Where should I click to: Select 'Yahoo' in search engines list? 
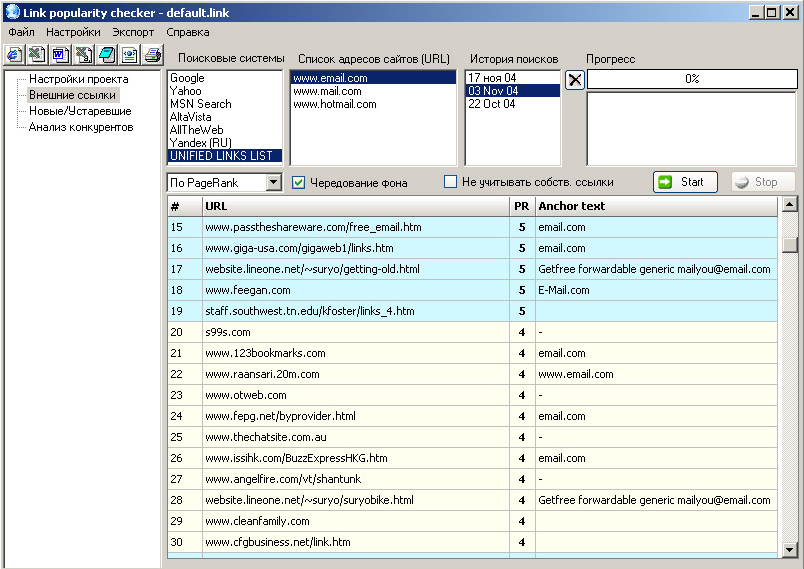pos(185,91)
